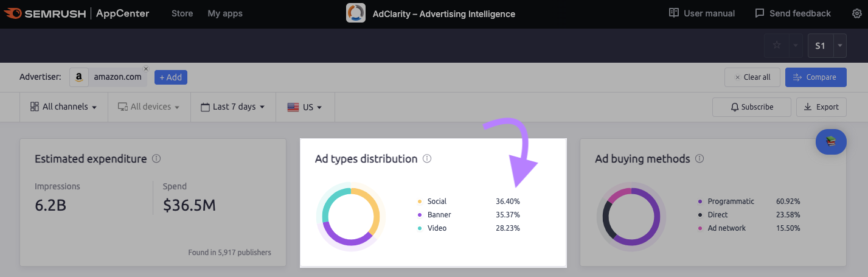Open the All channels dropdown
Image resolution: width=868 pixels, height=277 pixels.
coord(64,107)
